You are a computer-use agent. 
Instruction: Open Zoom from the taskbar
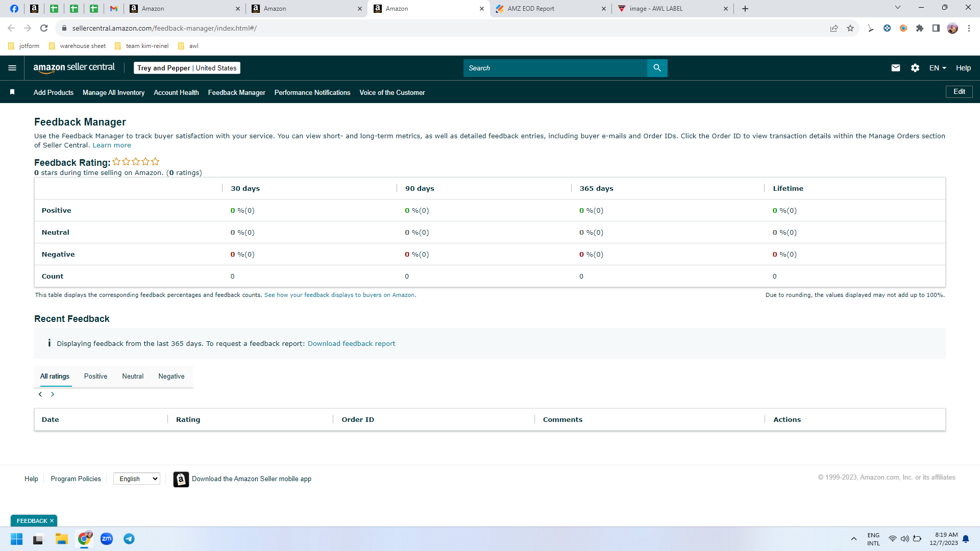pos(107,539)
